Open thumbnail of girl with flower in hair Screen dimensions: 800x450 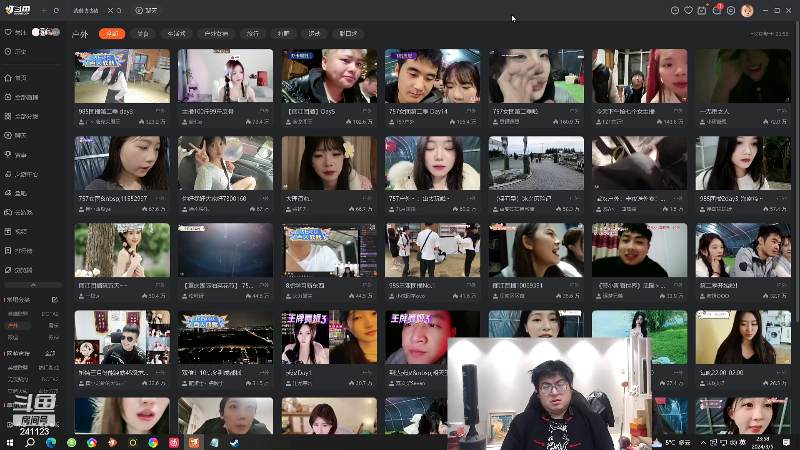(x=329, y=163)
